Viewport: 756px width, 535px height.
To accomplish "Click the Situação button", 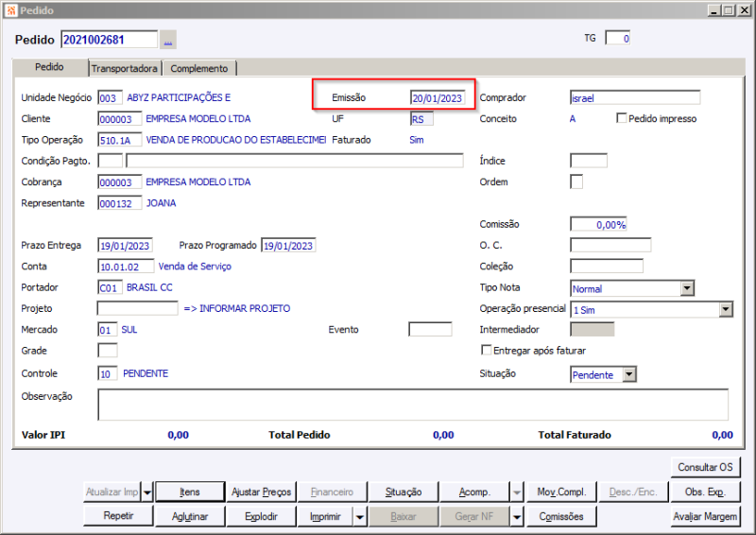I will [404, 492].
